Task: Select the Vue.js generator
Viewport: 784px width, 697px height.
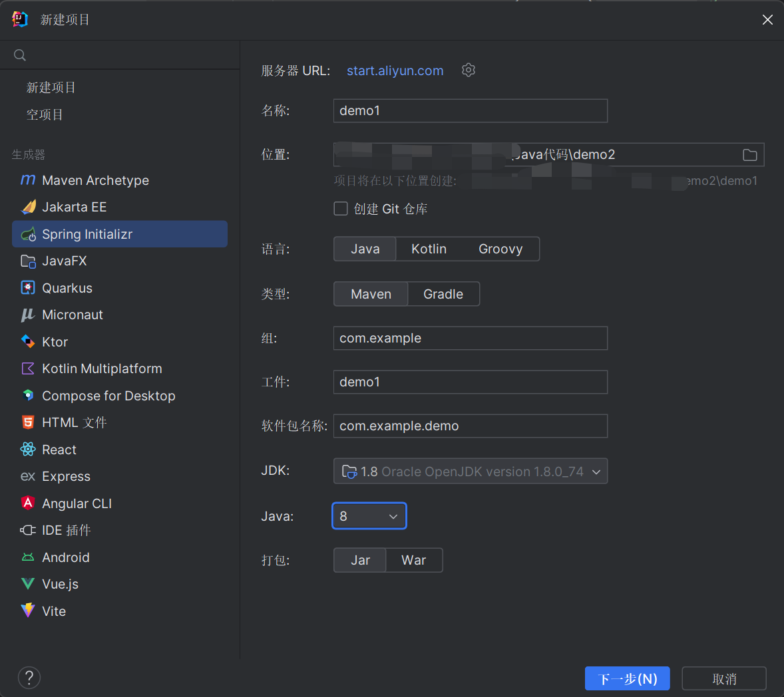Action: pyautogui.click(x=60, y=584)
